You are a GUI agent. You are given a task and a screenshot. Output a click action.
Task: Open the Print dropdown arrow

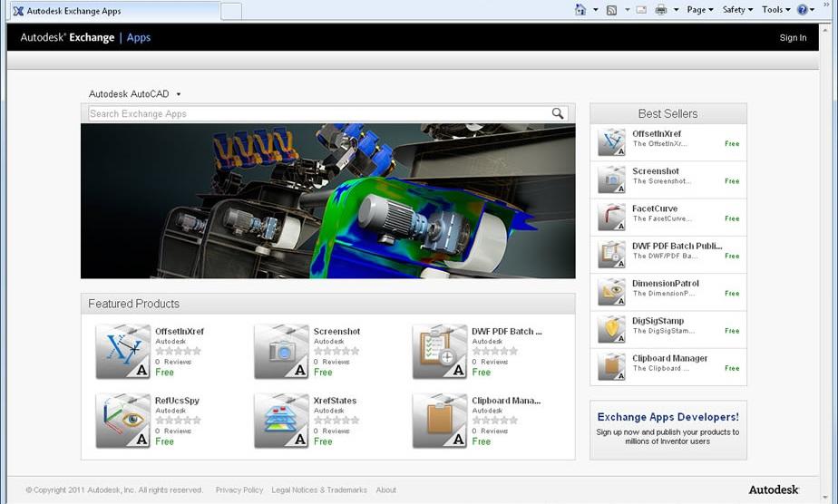[676, 10]
